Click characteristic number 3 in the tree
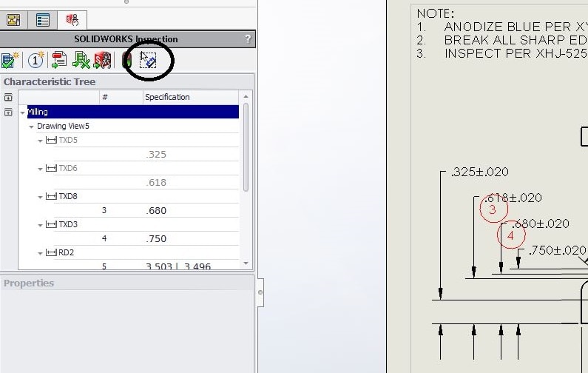This screenshot has width=588, height=373. pyautogui.click(x=104, y=210)
